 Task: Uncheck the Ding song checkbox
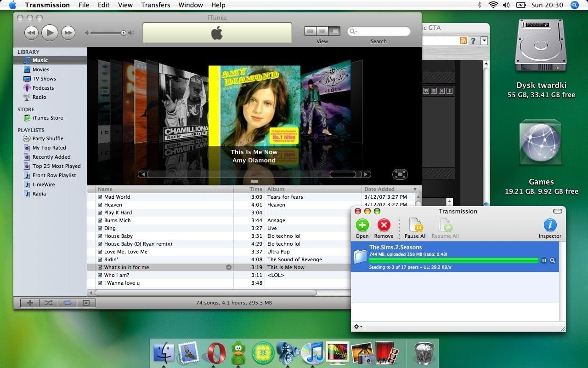click(100, 228)
